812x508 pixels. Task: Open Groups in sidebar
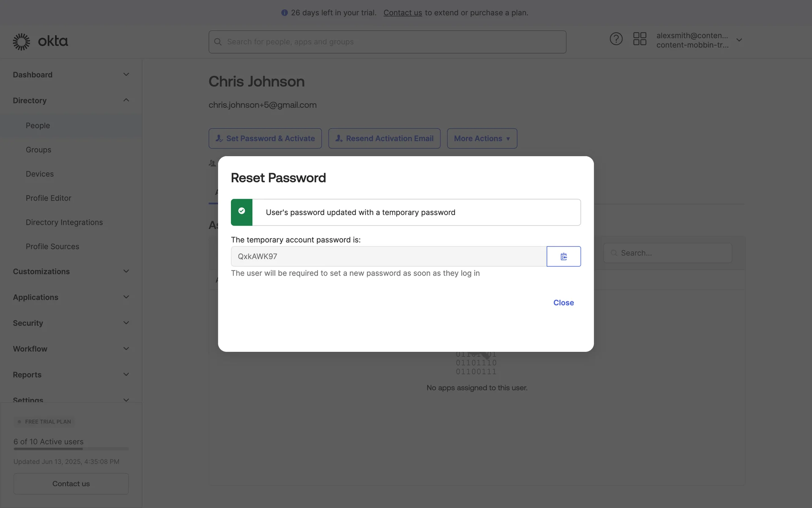click(x=38, y=150)
